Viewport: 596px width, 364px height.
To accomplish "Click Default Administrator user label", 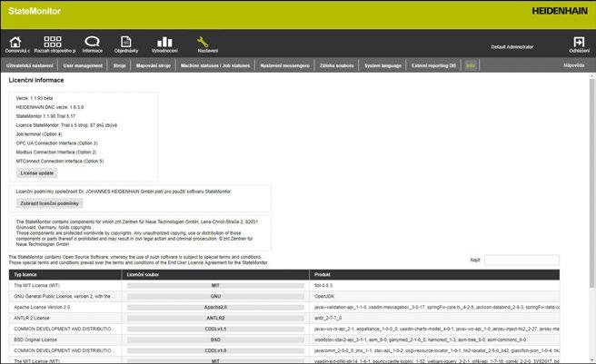I will click(x=512, y=47).
